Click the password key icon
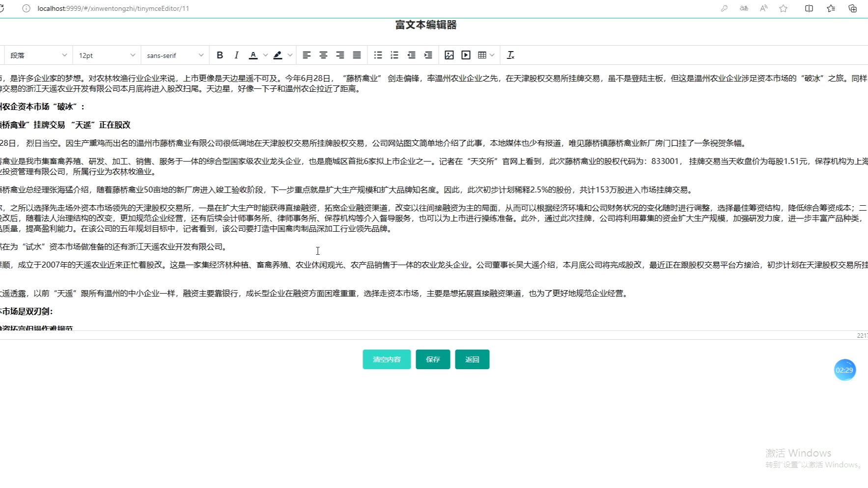The height and width of the screenshot is (488, 868). (x=724, y=8)
